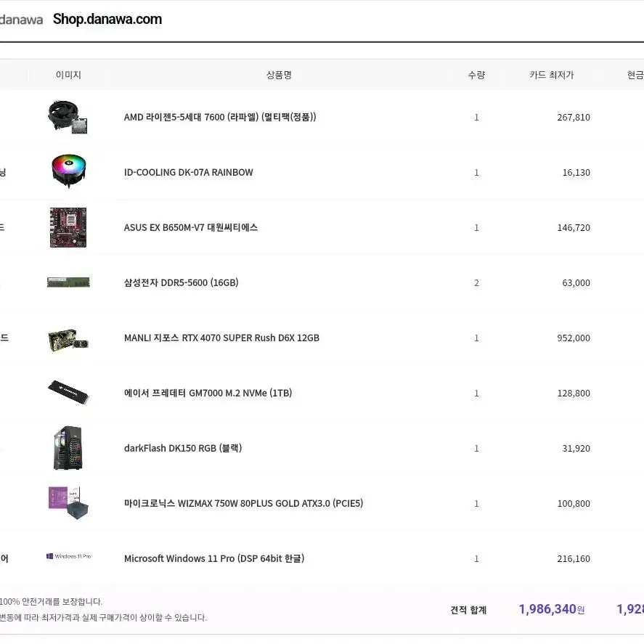This screenshot has height=644, width=644.
Task: Select the ASUS EX B650M-V7 motherboard image
Action: pos(68,227)
